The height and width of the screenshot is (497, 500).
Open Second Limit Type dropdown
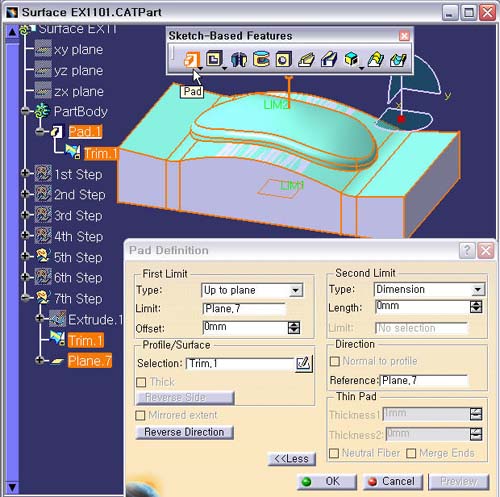(x=478, y=289)
